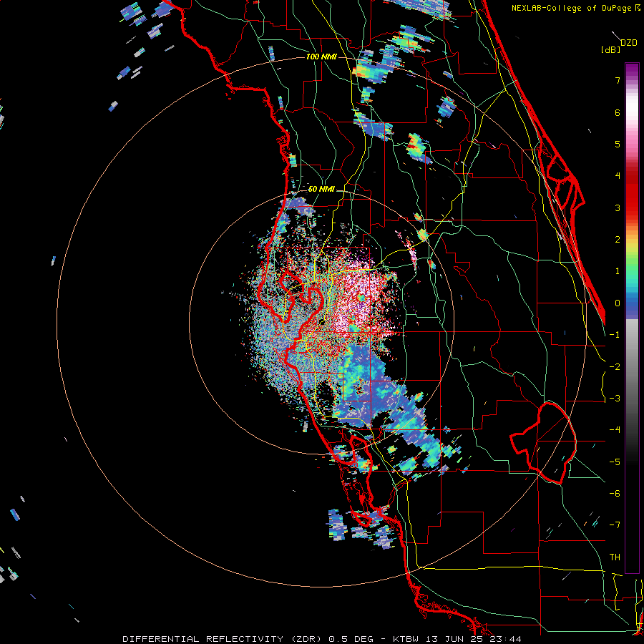Image resolution: width=644 pixels, height=644 pixels.
Task: Select the "-6" value on the color scale
Action: coord(615,494)
